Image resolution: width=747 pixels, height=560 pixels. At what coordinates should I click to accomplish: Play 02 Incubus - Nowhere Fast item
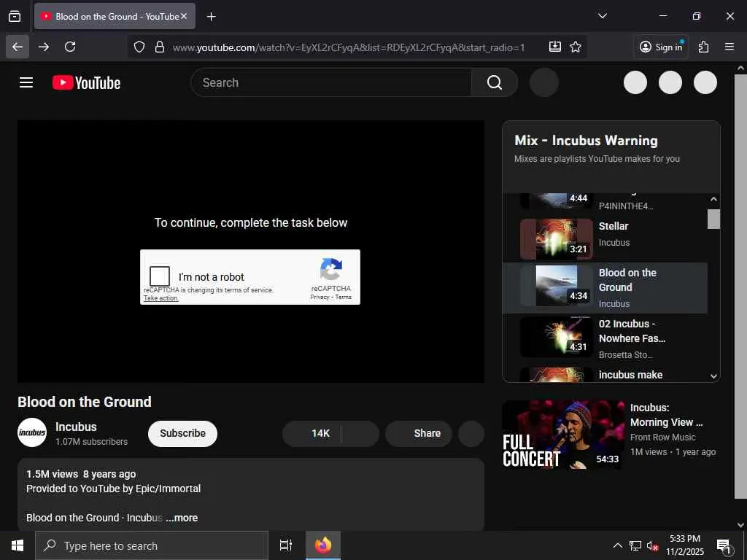tap(605, 338)
